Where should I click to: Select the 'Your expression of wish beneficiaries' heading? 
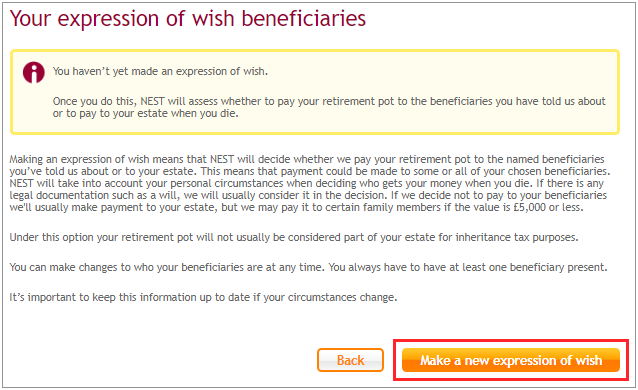(x=188, y=19)
